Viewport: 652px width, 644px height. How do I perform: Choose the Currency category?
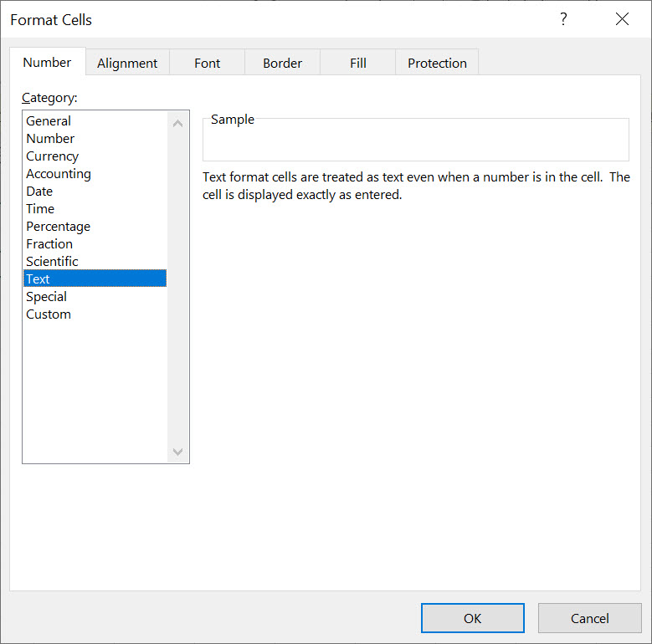tap(95, 156)
